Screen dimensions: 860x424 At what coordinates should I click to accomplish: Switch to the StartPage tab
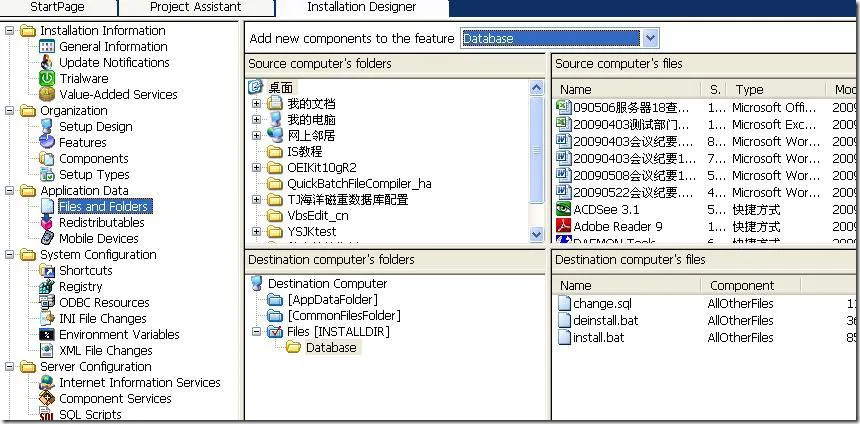tap(57, 7)
